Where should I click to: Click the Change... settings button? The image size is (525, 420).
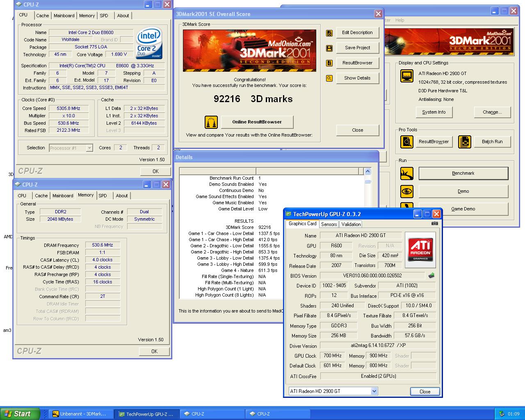coord(492,112)
